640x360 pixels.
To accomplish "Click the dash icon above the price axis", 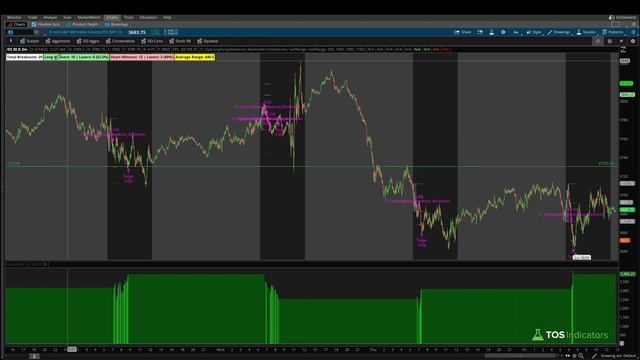I will [x=621, y=41].
